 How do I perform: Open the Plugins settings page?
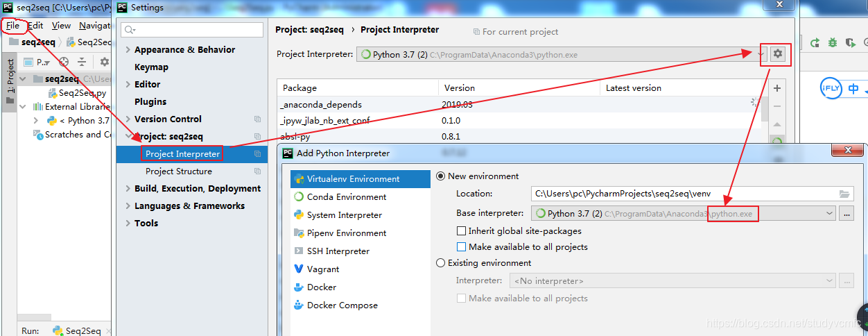[150, 102]
